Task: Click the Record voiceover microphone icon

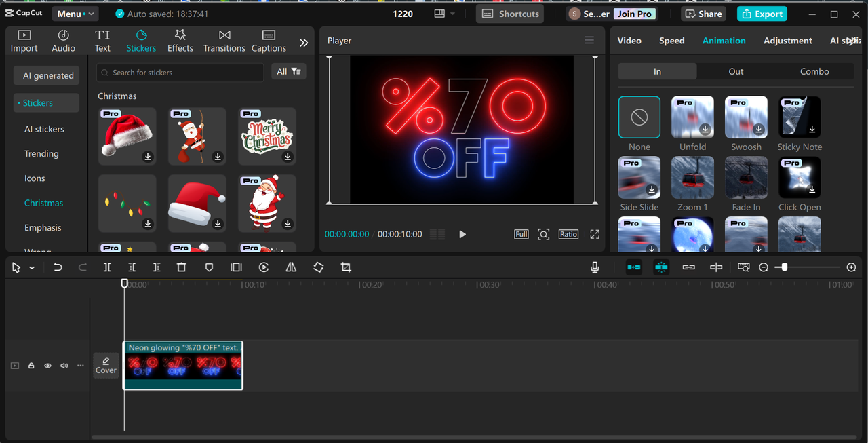Action: point(595,267)
